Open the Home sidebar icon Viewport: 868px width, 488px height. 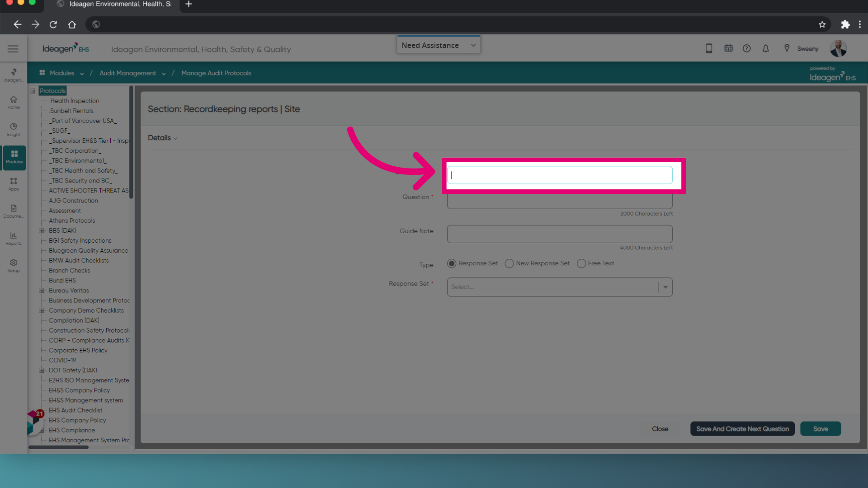point(14,103)
